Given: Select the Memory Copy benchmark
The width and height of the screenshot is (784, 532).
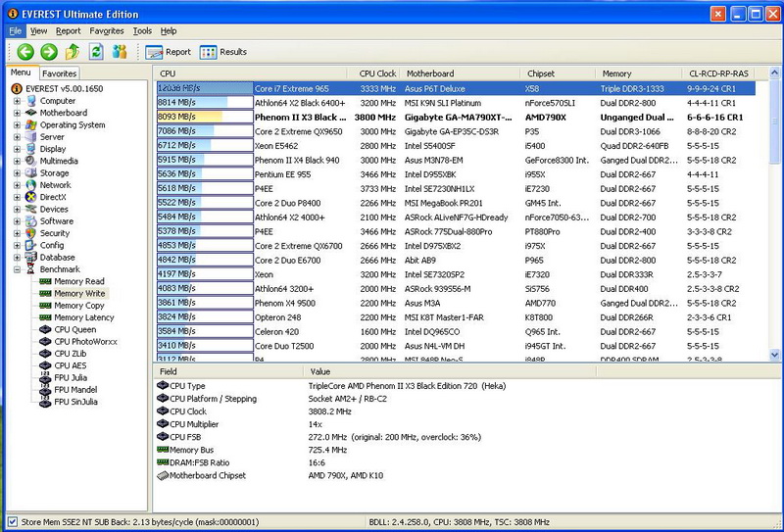Looking at the screenshot, I should pos(79,306).
